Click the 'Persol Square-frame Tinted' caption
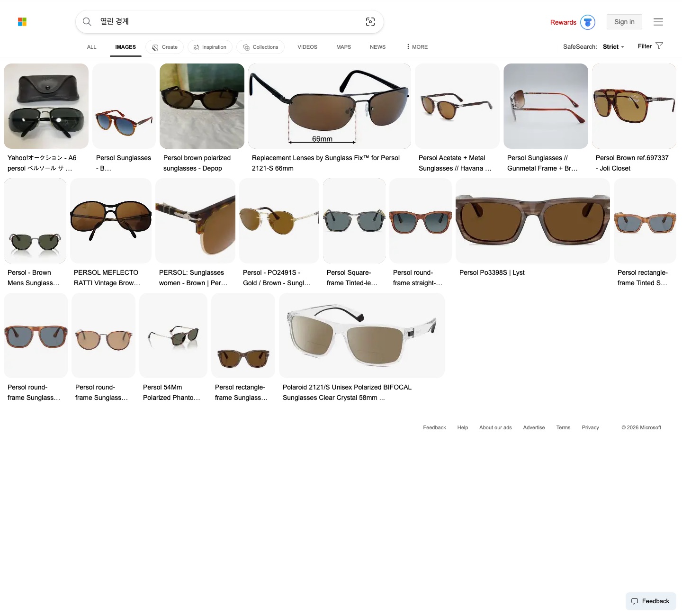The height and width of the screenshot is (616, 682). [x=352, y=278]
